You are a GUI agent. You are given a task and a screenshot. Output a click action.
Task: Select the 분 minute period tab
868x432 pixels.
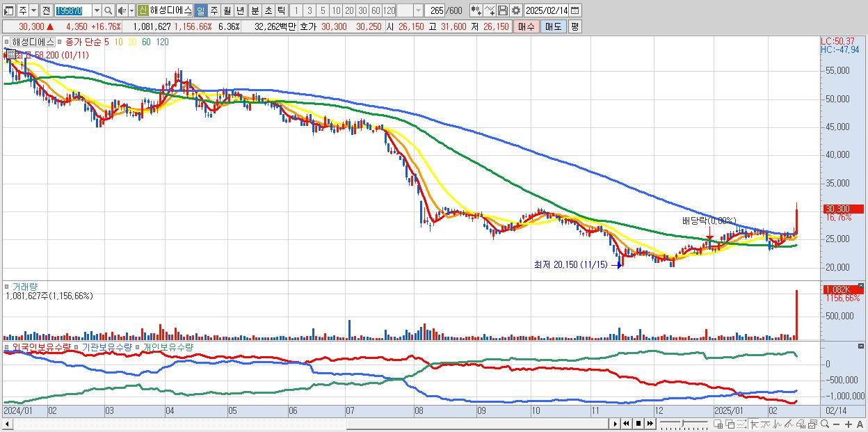(x=255, y=10)
